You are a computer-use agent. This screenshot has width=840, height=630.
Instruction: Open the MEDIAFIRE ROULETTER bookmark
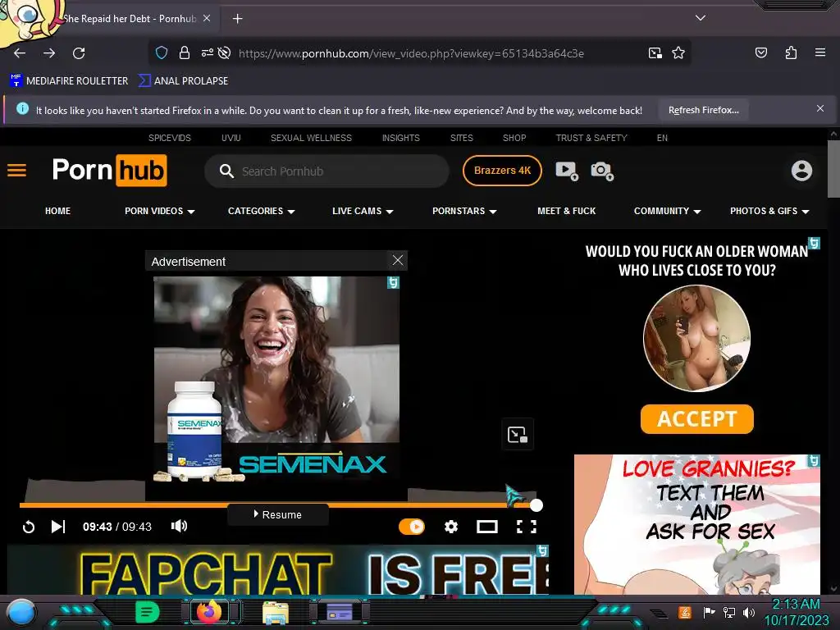(69, 81)
